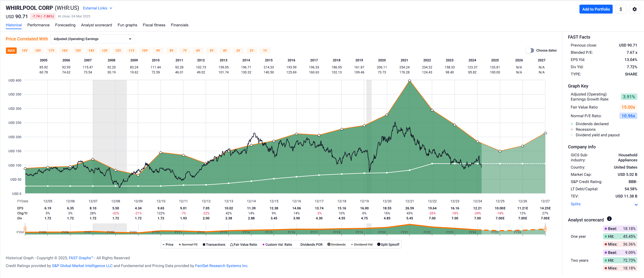The width and height of the screenshot is (644, 278).
Task: Select the 12Y time range
Action: (118, 50)
